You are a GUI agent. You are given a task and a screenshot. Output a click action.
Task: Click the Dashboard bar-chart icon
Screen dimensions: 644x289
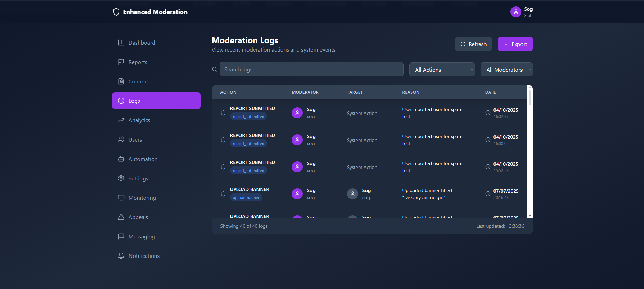[121, 43]
